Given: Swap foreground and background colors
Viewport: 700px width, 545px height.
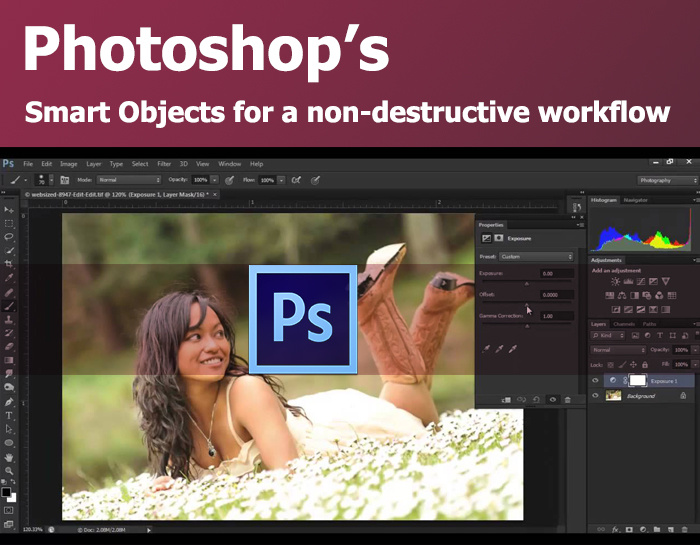Looking at the screenshot, I should [x=13, y=482].
